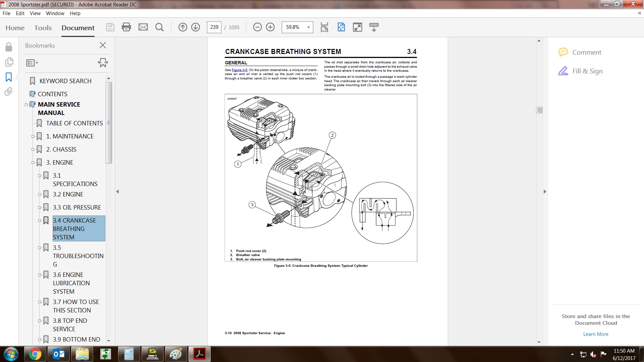
Task: Open the Attachments paperclip panel
Action: [x=9, y=92]
